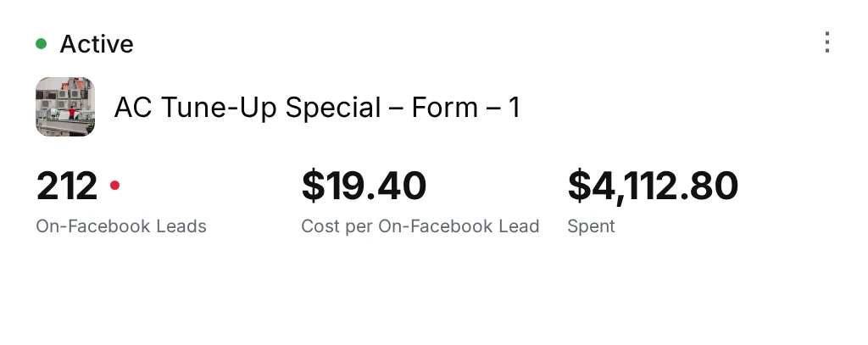Select the $4,112.80 spent amount

coord(653,186)
